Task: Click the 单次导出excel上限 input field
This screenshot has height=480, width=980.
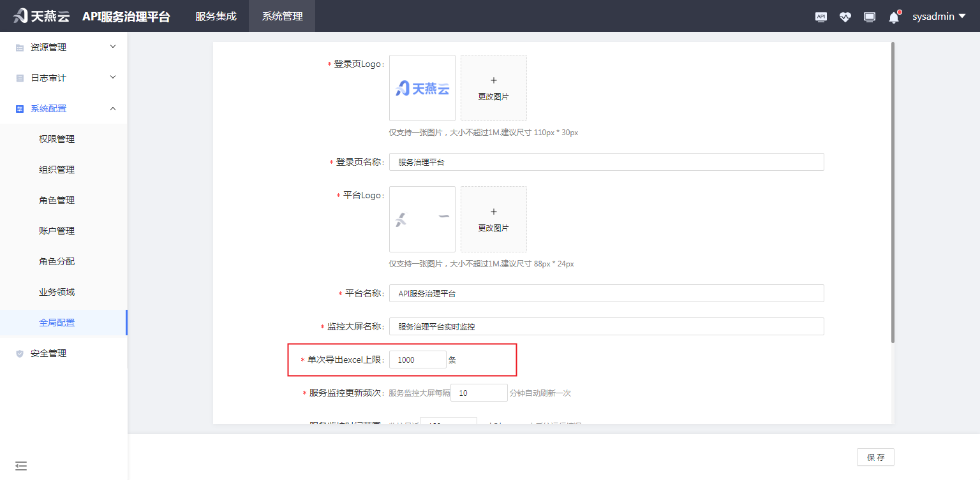Action: click(417, 360)
